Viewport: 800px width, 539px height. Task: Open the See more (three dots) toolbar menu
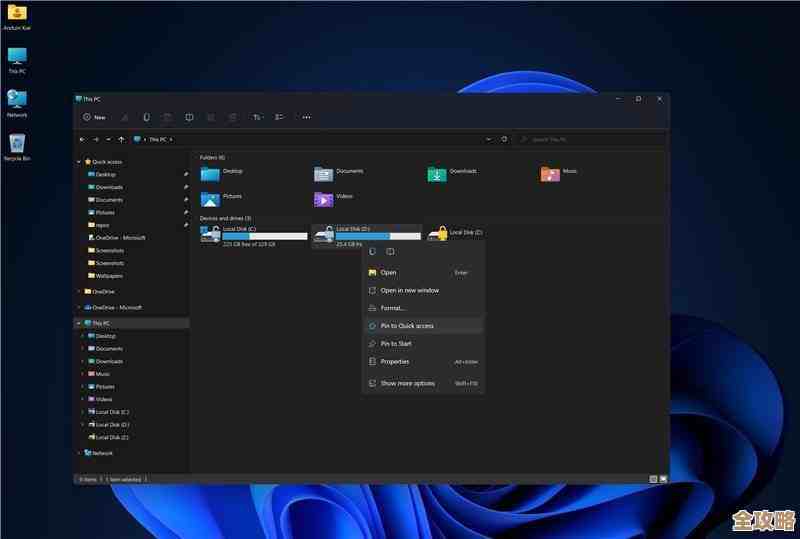pos(306,117)
